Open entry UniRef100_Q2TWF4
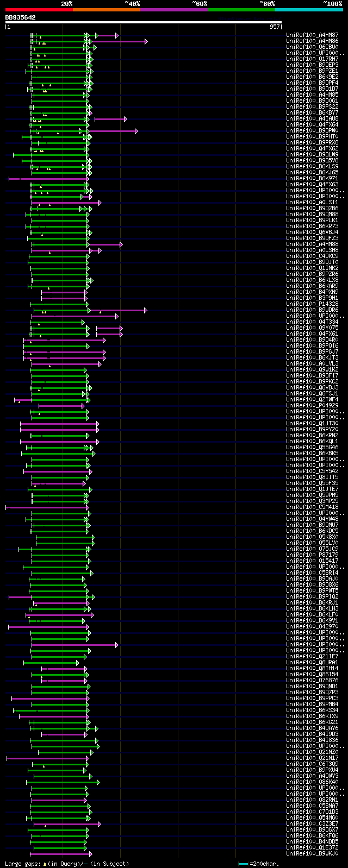The image size is (348, 868). (x=312, y=400)
